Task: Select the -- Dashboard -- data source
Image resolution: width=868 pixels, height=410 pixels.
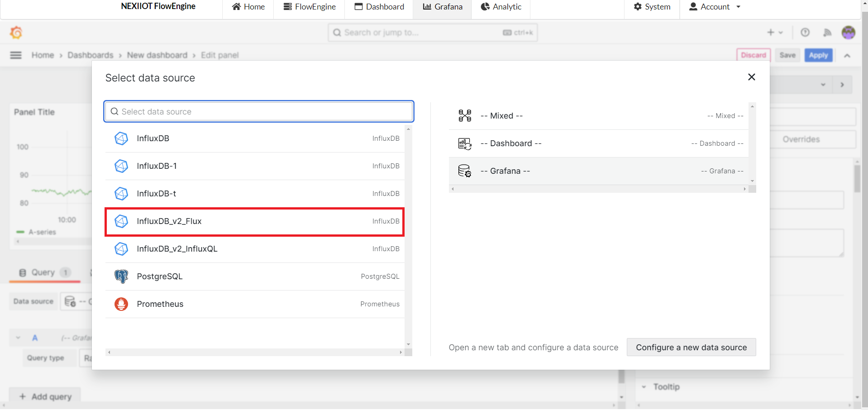Action: (599, 143)
